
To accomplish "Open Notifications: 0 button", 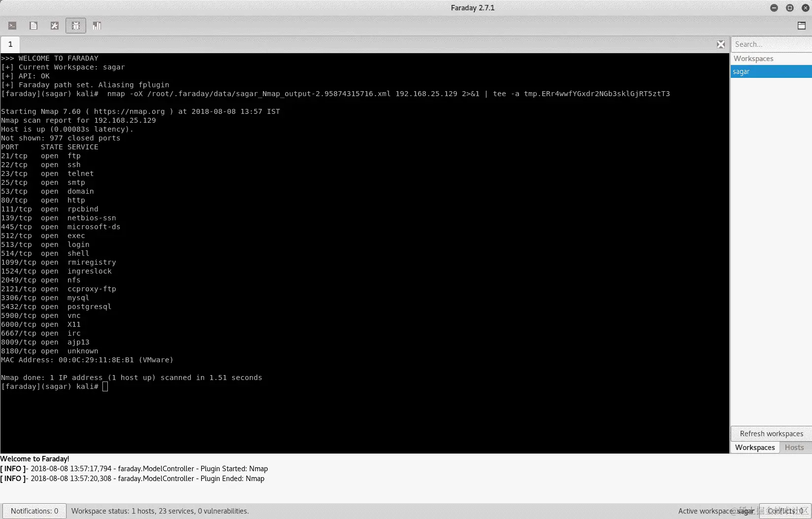I will click(x=34, y=511).
